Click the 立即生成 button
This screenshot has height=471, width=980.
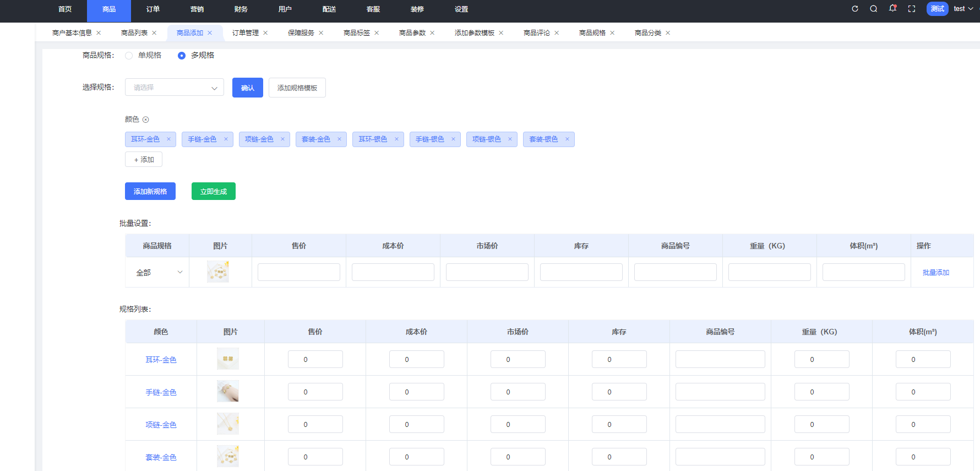point(214,191)
